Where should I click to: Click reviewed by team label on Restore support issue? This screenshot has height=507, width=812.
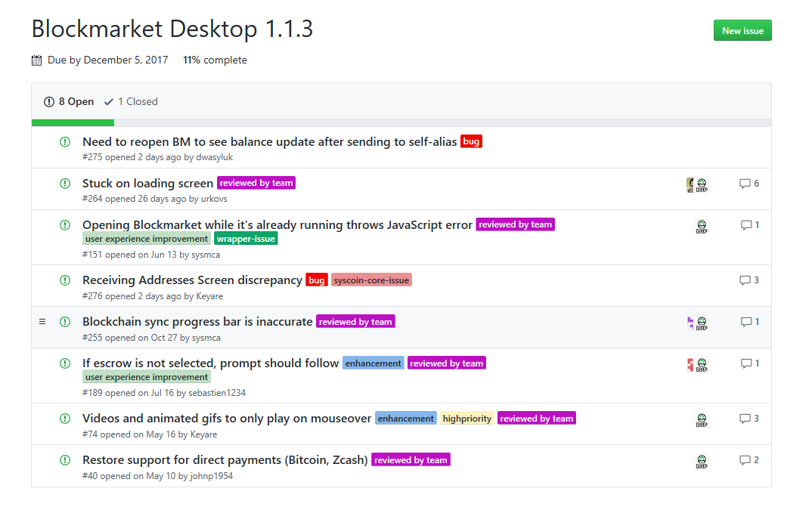(411, 460)
